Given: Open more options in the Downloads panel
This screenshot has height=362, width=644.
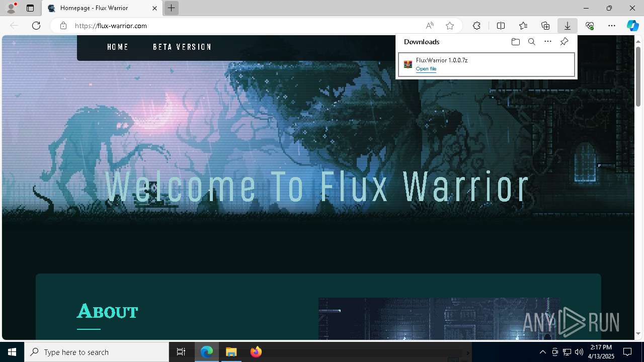Looking at the screenshot, I should click(548, 42).
